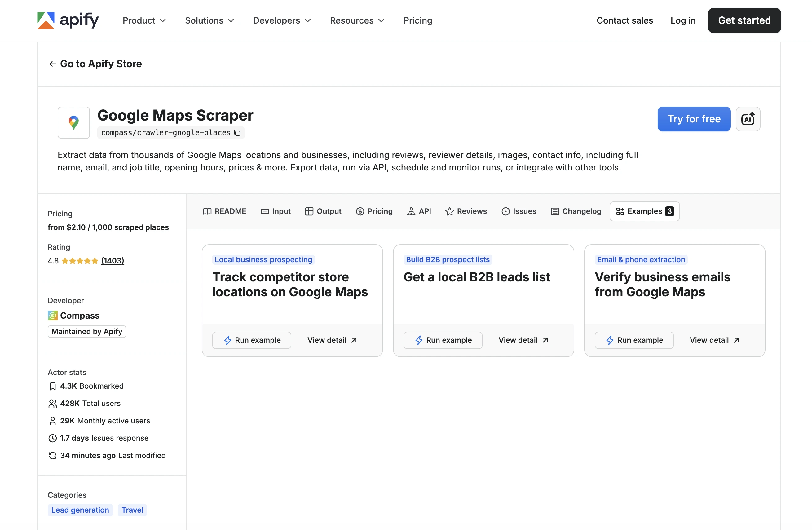Select the Travel category tag

(132, 510)
